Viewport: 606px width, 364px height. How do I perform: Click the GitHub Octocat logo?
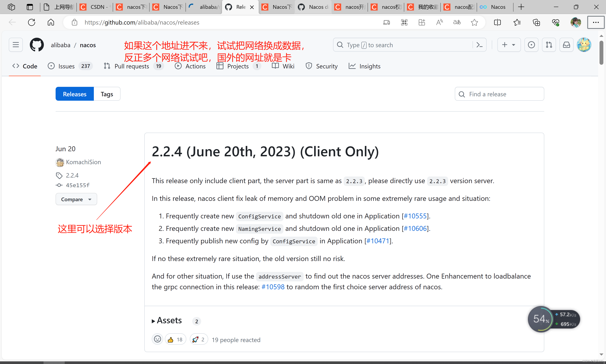point(37,45)
